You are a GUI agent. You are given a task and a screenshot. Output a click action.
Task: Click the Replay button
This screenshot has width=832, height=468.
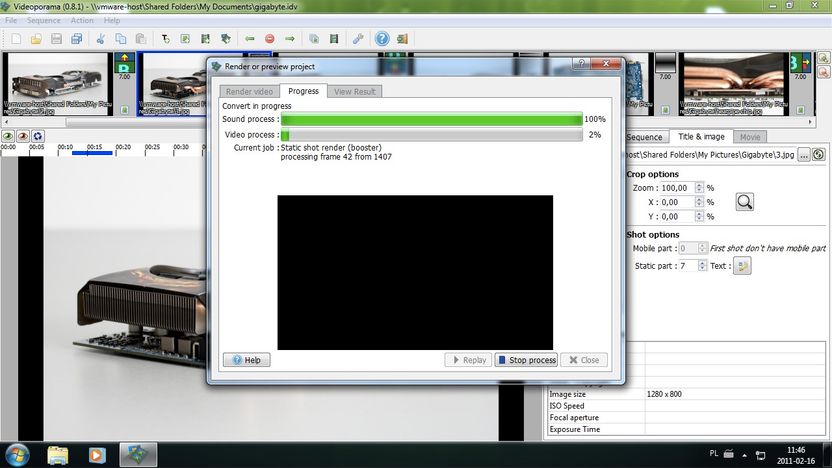[x=469, y=360]
